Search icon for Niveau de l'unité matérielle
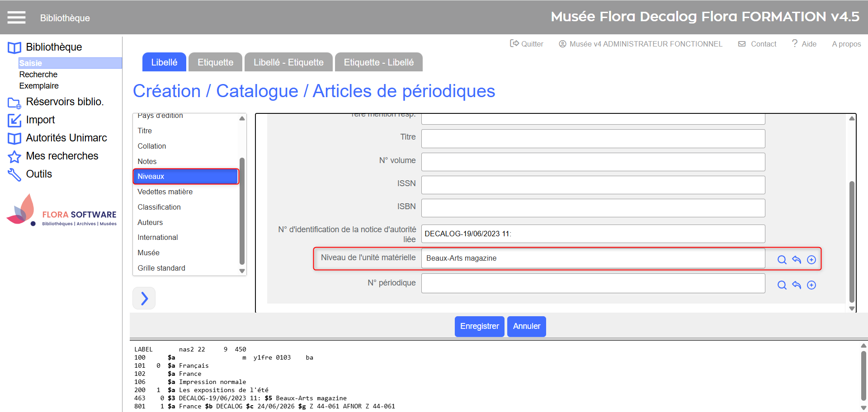Image resolution: width=868 pixels, height=412 pixels. 782,260
